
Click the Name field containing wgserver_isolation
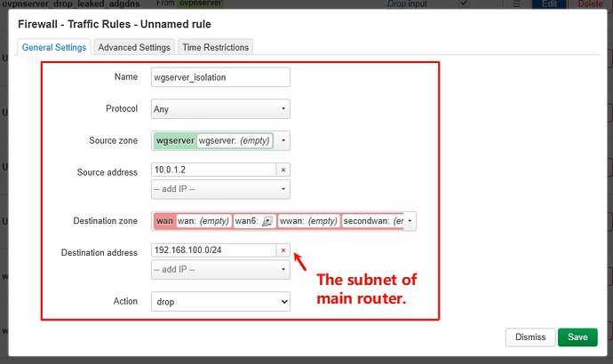coord(221,77)
